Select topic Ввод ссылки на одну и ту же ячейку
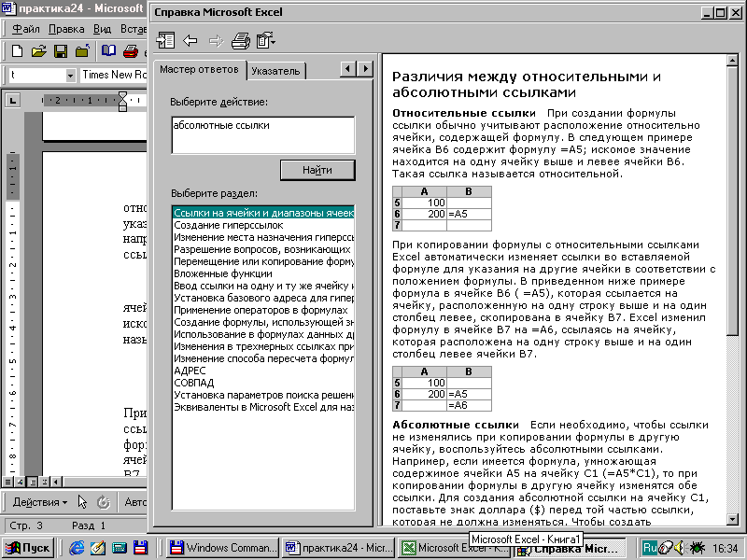 (x=263, y=286)
